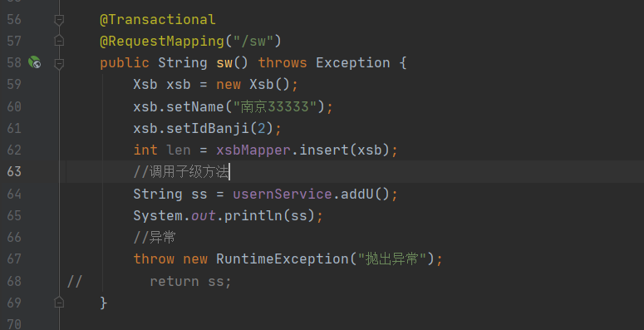Click the "南京33333" string literal
This screenshot has height=330, width=644.
[275, 106]
